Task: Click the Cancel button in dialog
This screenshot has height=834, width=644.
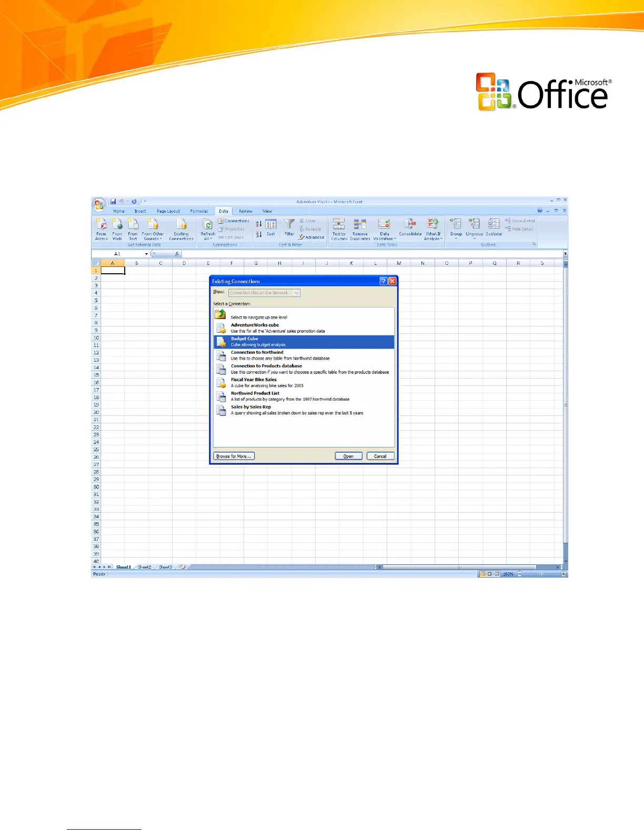Action: pos(380,456)
